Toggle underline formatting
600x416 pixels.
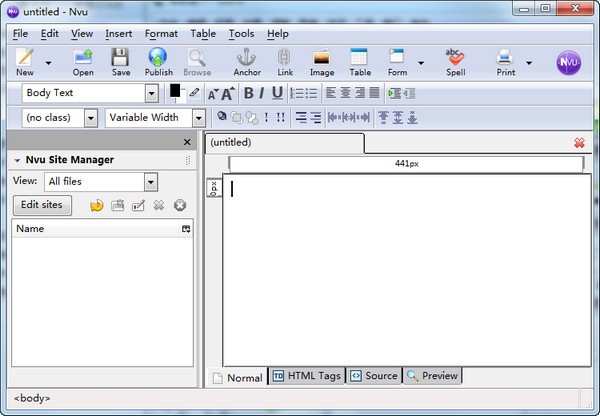click(277, 93)
